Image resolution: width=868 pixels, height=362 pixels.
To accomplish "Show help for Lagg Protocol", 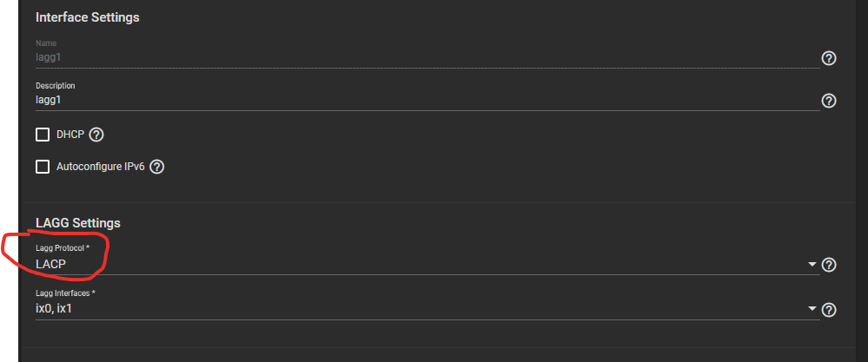I will (829, 265).
